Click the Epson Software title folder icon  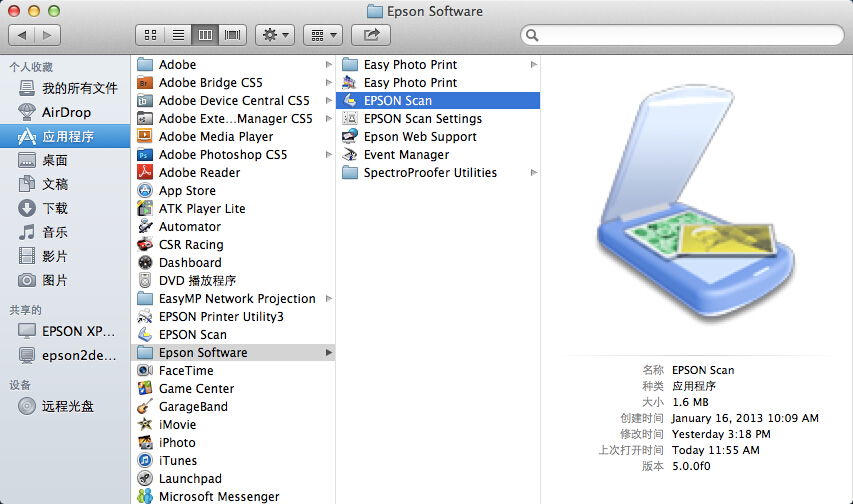click(x=375, y=11)
